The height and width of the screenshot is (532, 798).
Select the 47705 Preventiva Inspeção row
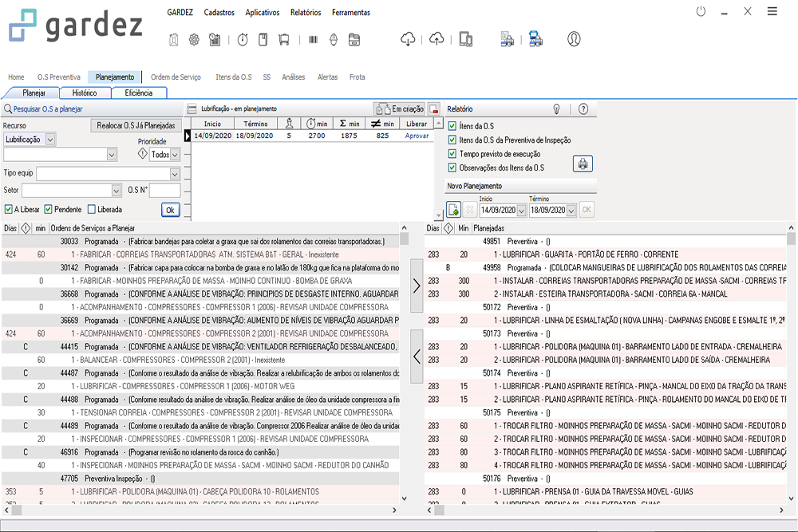click(200, 479)
